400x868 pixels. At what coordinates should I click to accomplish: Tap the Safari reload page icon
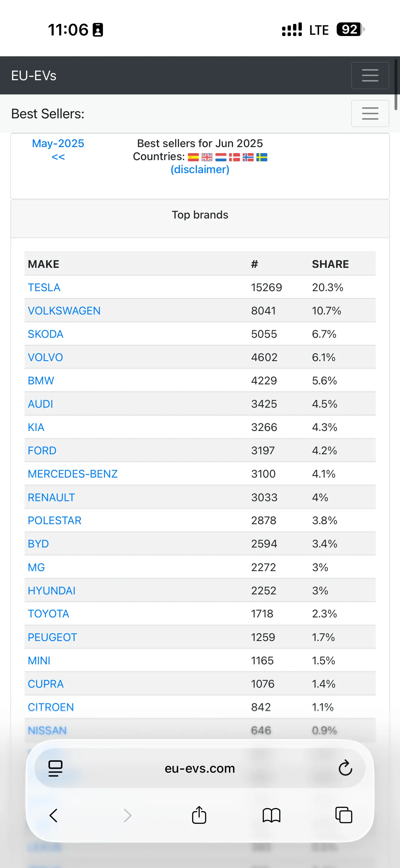coord(345,768)
